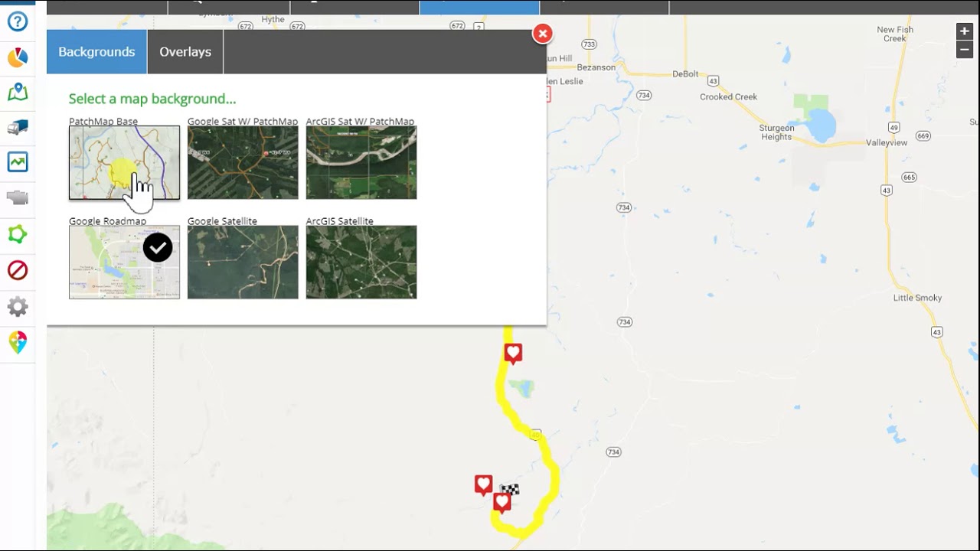Click the Little Smoky map label
This screenshot has height=551, width=980.
click(917, 298)
